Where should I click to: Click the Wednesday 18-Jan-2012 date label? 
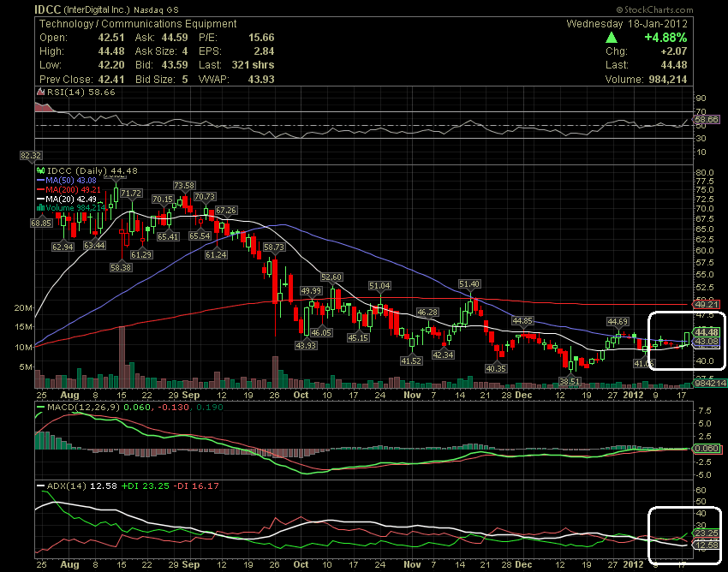click(627, 24)
